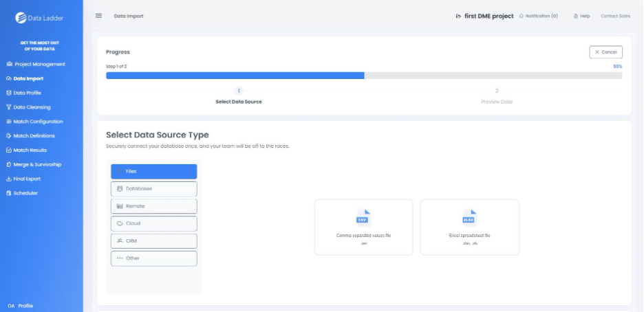This screenshot has width=644, height=312.
Task: Click the Databases button icon
Action: (120, 189)
